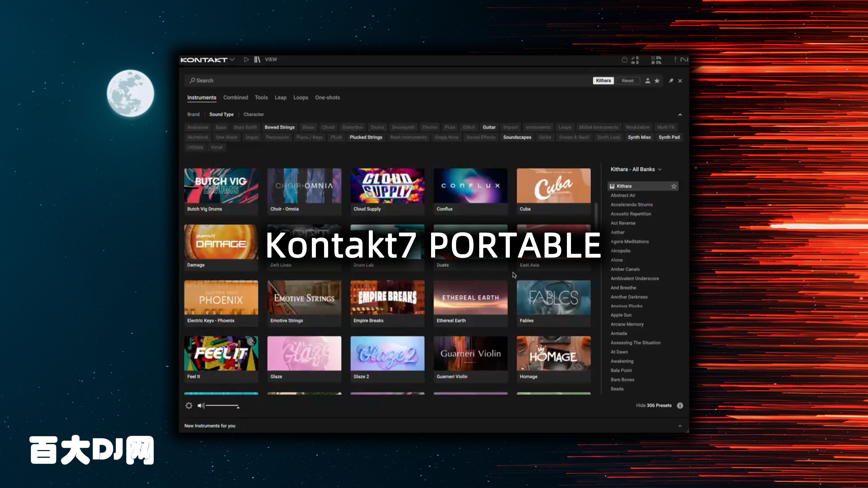The image size is (868, 488).
Task: Select the Amber Canals preset
Action: tap(625, 269)
